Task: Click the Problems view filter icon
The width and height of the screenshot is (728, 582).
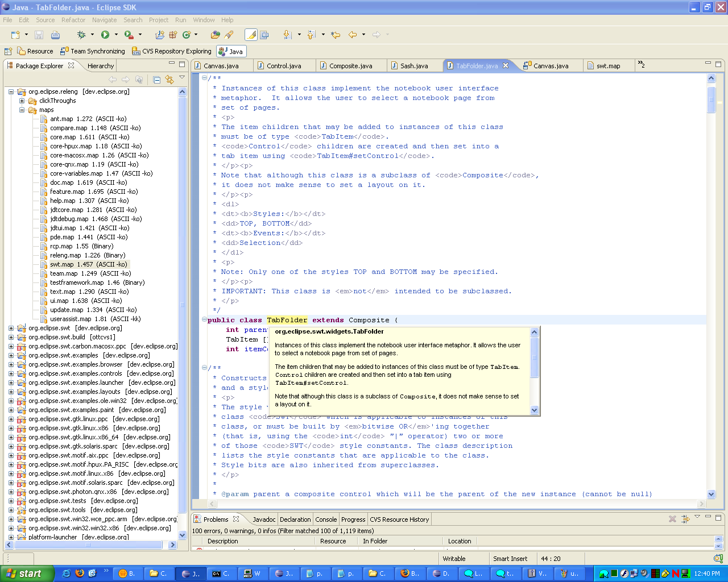Action: click(685, 519)
